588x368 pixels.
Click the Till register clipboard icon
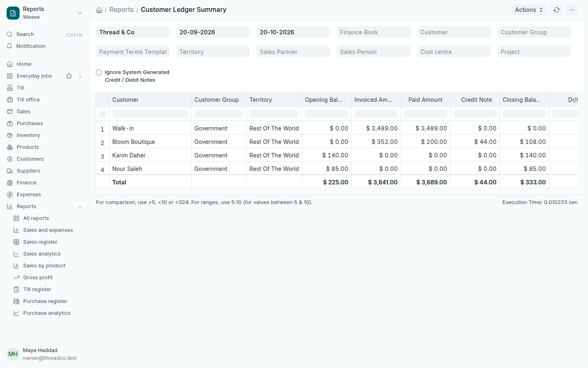click(16, 289)
